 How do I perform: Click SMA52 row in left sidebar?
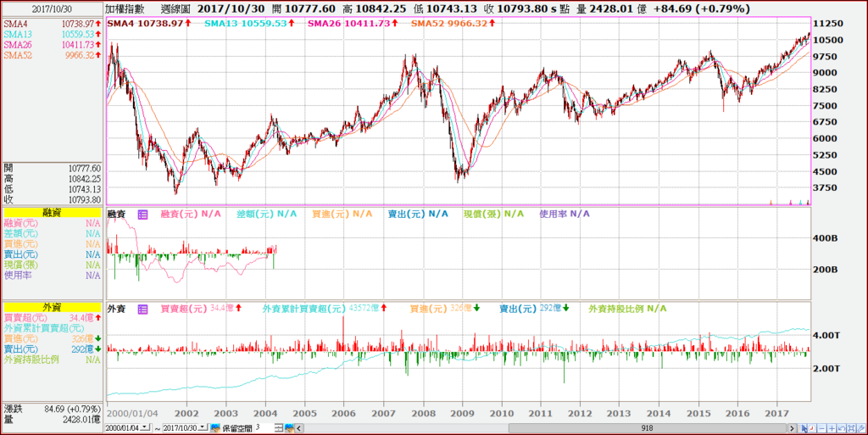52,55
